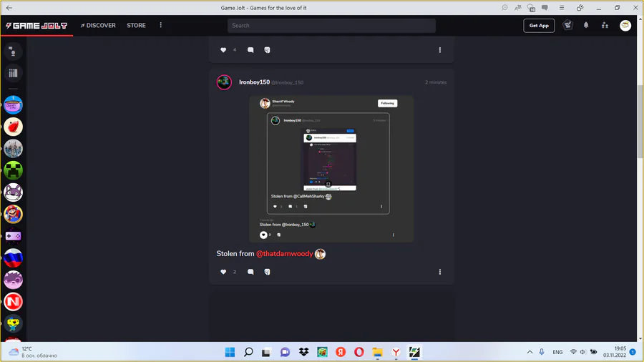This screenshot has height=362, width=644.
Task: Click the Get App button
Action: [x=539, y=26]
